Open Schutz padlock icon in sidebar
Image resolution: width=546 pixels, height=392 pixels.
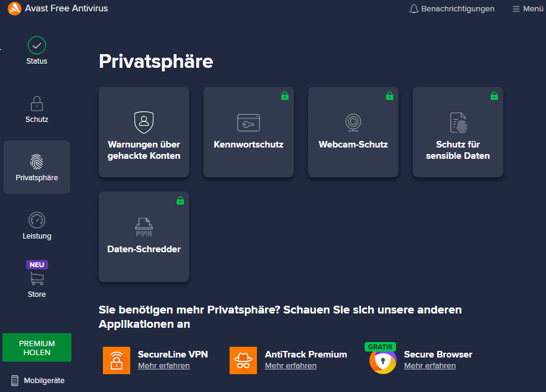[x=36, y=104]
